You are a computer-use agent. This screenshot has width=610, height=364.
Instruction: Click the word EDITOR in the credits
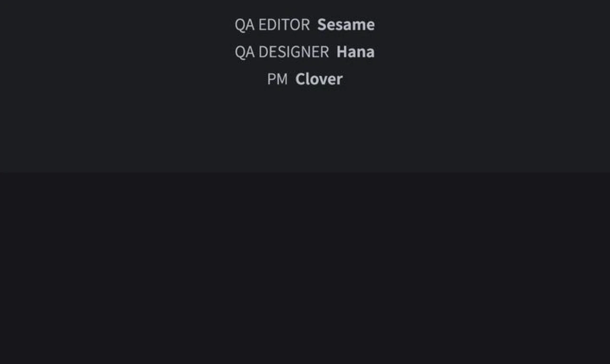pos(284,25)
